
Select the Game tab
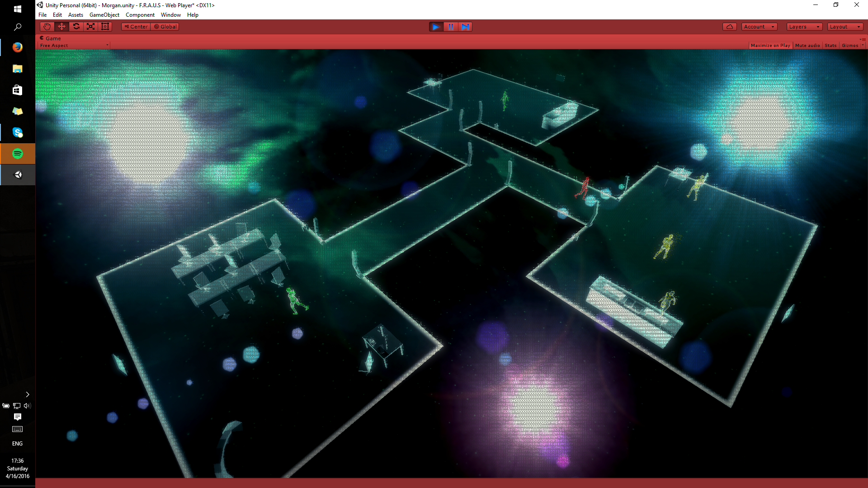point(50,38)
